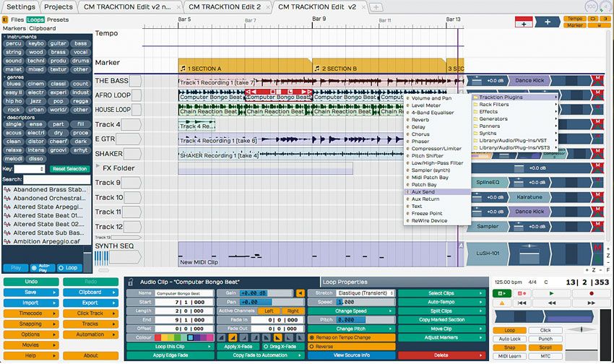The image size is (614, 364).
Task: Start playback with the green play button
Action: pos(551,293)
